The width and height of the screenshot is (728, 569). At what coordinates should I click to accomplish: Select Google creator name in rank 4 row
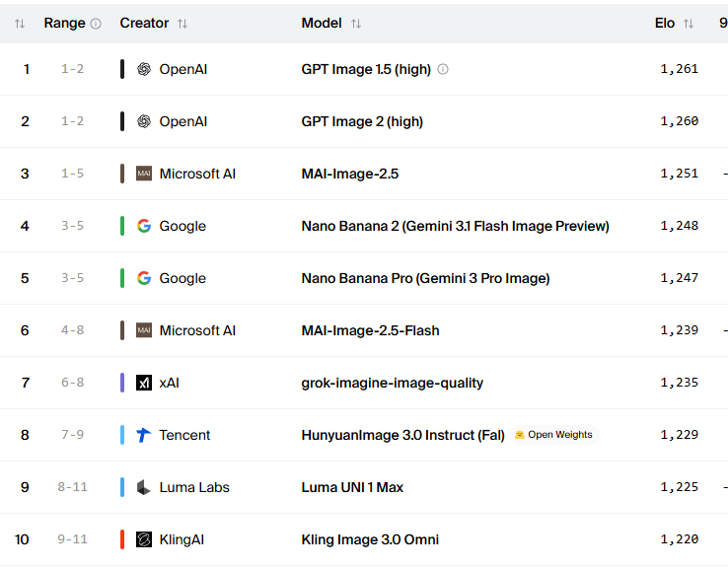(182, 226)
